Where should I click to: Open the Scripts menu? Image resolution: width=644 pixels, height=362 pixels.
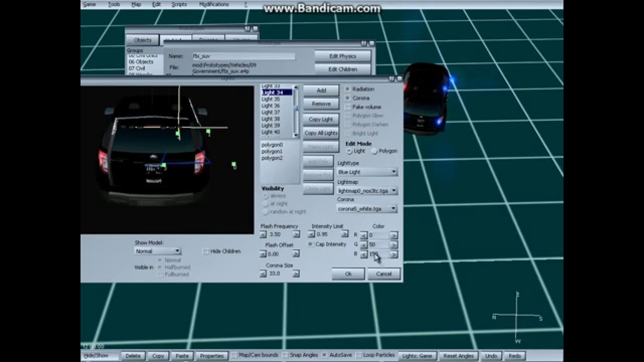pyautogui.click(x=179, y=4)
